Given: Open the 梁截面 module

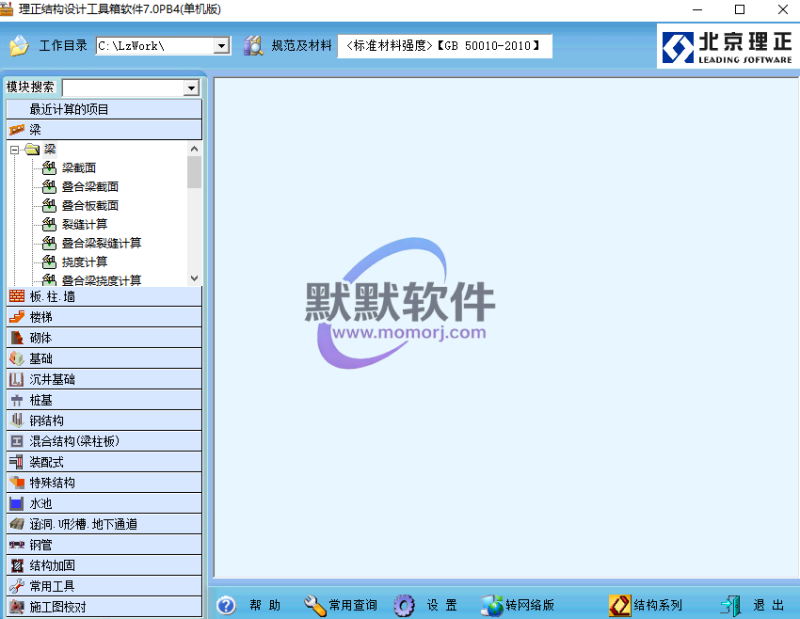Looking at the screenshot, I should (79, 168).
